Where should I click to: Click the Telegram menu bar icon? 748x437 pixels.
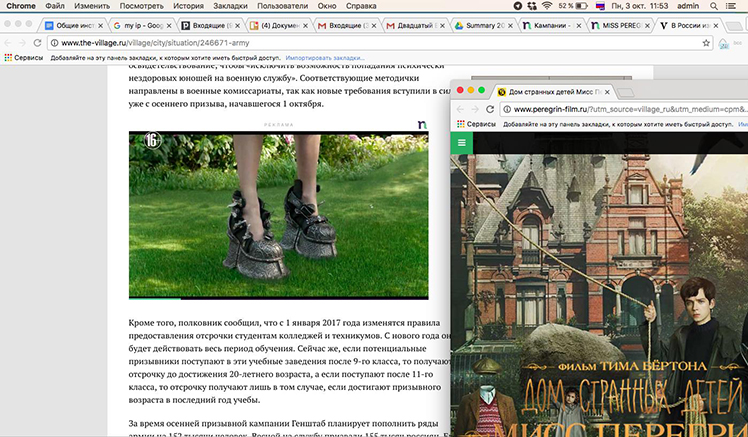tap(518, 6)
